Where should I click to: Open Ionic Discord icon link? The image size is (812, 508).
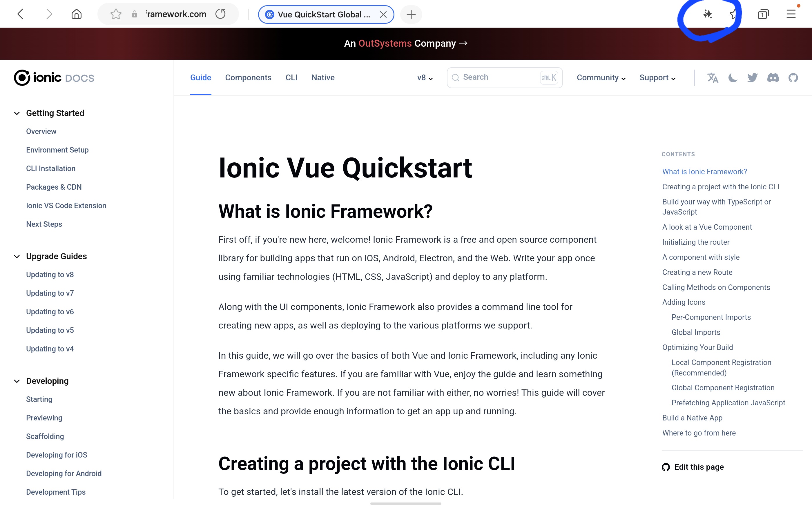pos(773,78)
